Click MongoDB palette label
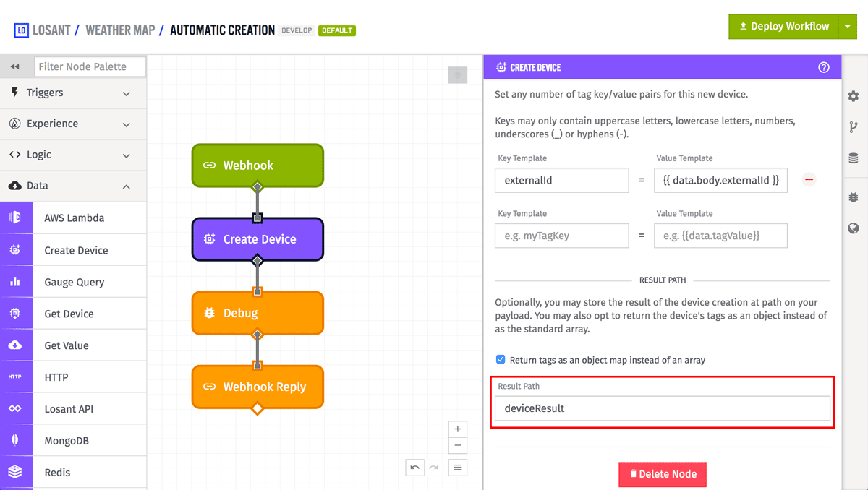The image size is (868, 490). tap(67, 441)
